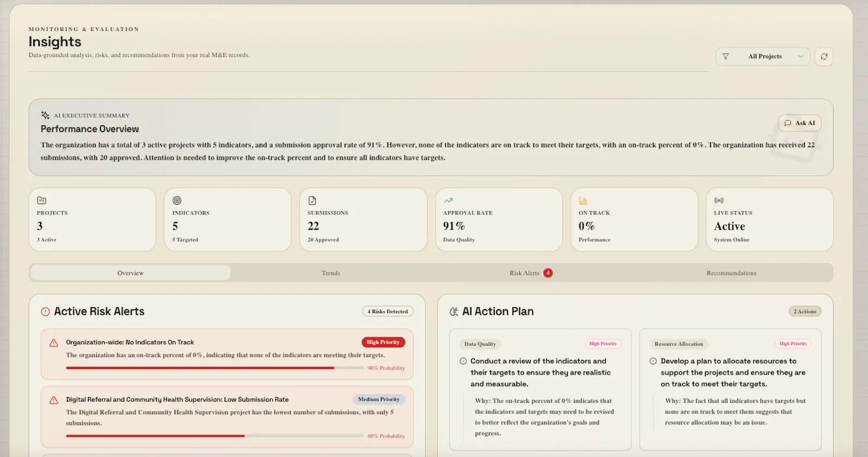Image resolution: width=868 pixels, height=457 pixels.
Task: Click the Data Quality tag on action card
Action: coord(480,344)
